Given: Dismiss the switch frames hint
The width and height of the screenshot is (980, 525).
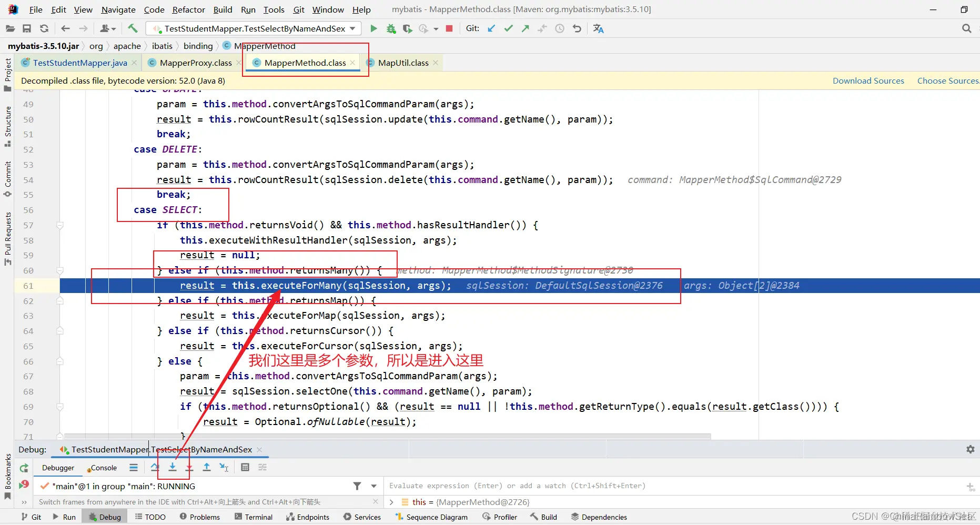Looking at the screenshot, I should tap(375, 502).
